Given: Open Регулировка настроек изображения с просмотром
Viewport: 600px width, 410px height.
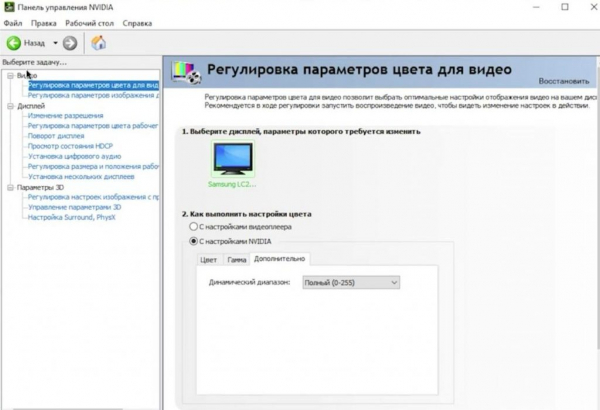Looking at the screenshot, I should click(93, 197).
